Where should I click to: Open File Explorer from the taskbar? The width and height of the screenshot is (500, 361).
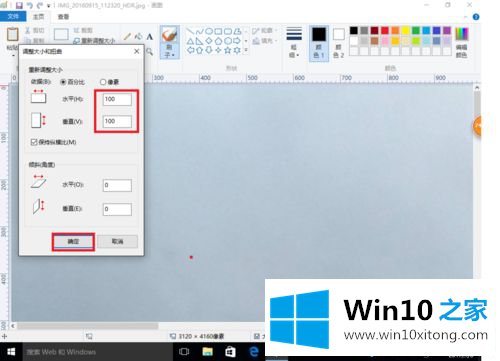[207, 352]
